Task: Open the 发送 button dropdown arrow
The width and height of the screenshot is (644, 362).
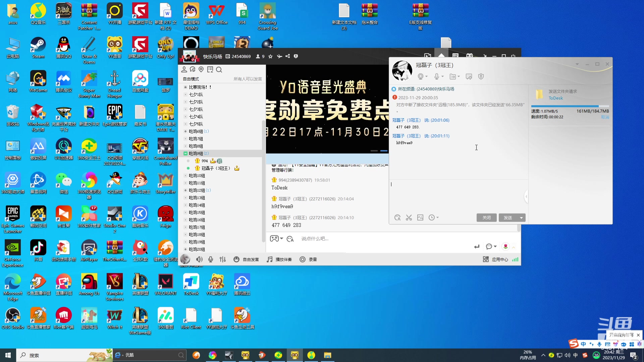Action: (x=521, y=218)
